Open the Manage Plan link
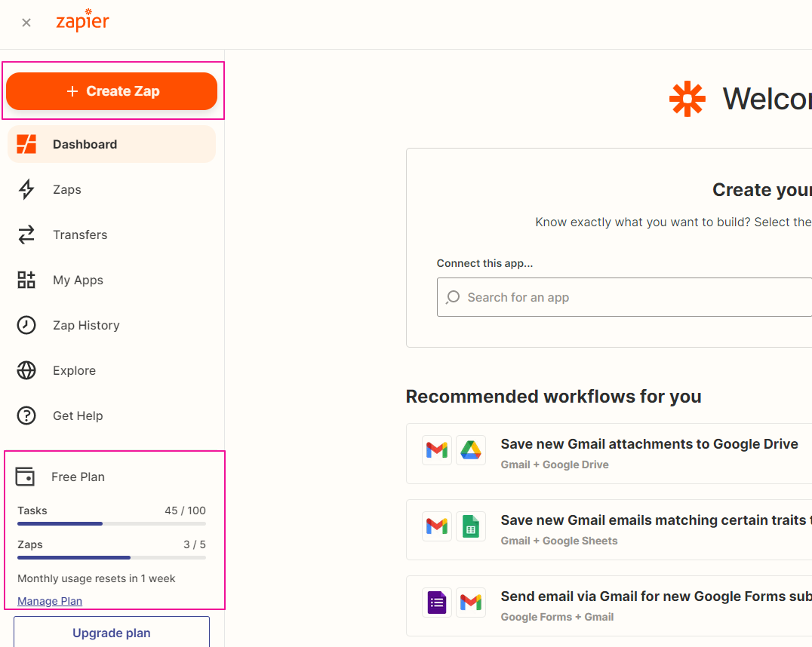Image resolution: width=812 pixels, height=647 pixels. pos(50,601)
